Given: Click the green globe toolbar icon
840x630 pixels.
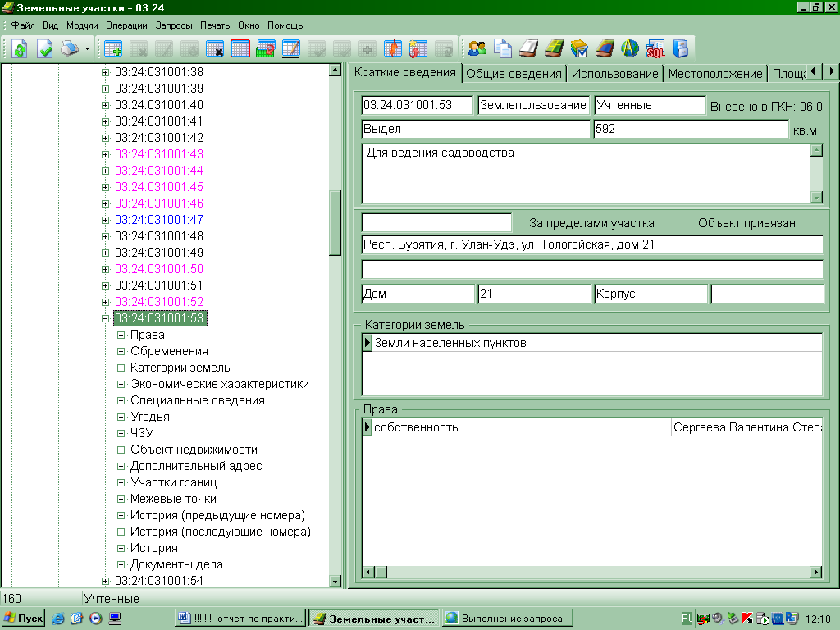Looking at the screenshot, I should pyautogui.click(x=629, y=49).
